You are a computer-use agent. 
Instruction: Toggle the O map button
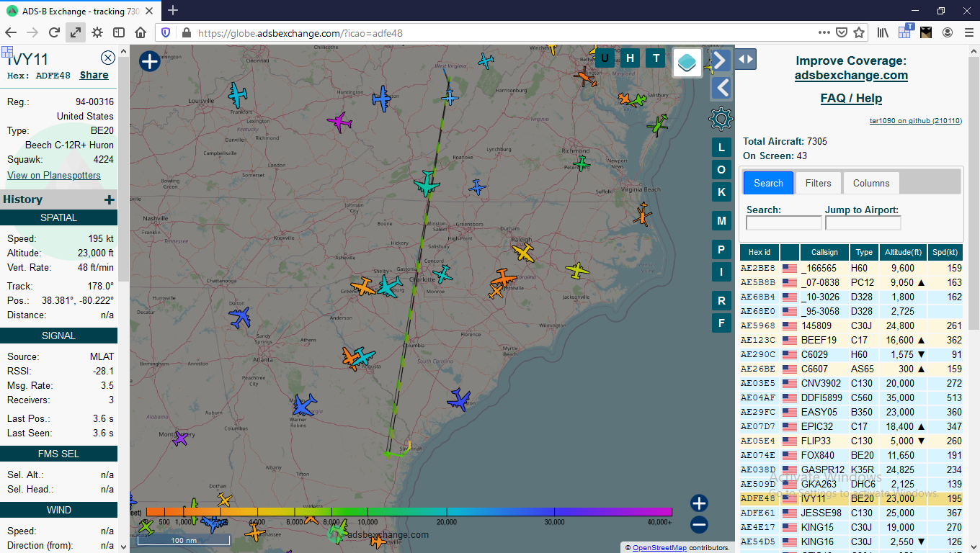721,170
